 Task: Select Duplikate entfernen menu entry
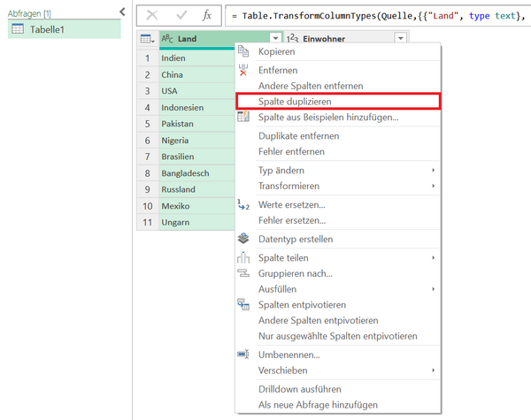point(298,136)
